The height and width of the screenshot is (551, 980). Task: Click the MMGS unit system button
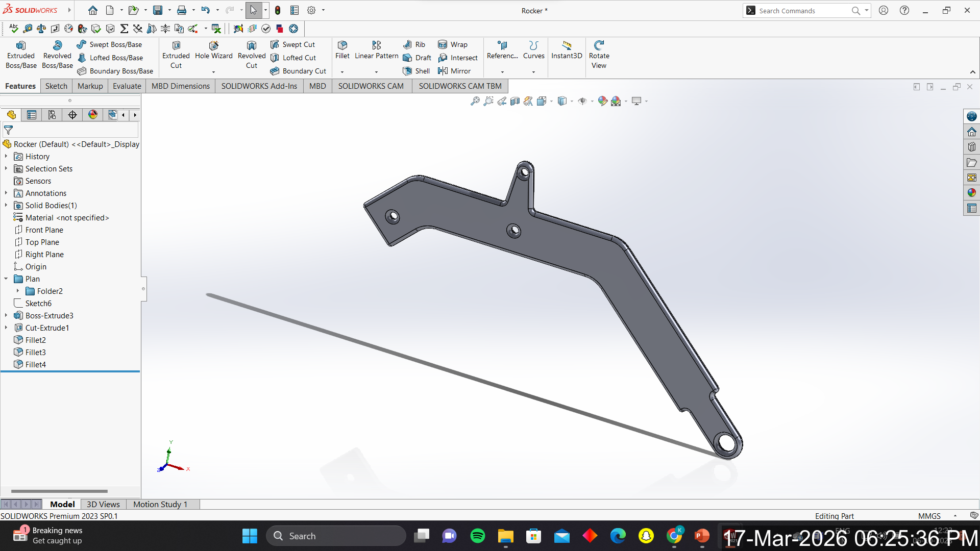click(929, 516)
